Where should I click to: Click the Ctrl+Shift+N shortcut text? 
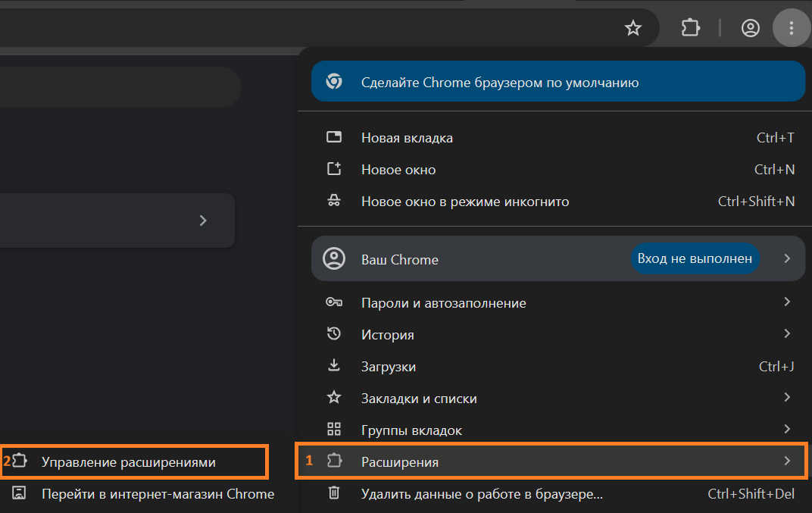[756, 201]
